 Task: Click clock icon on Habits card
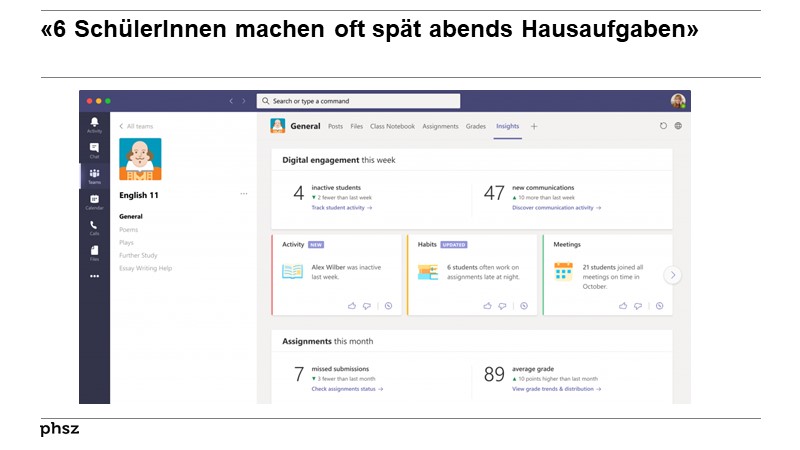tap(524, 306)
